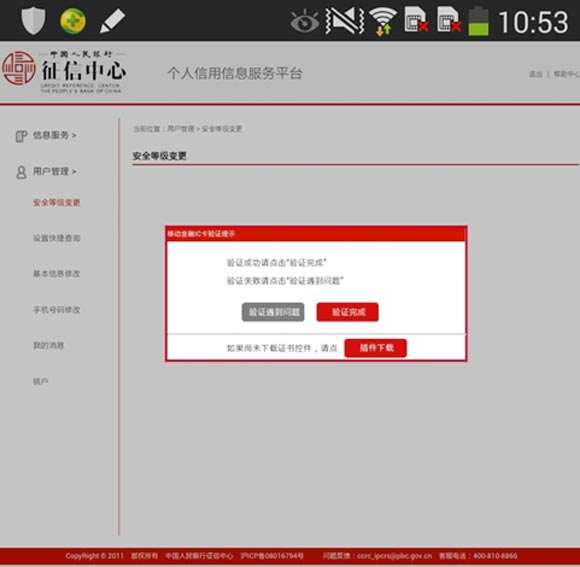Tap the eye icon in status bar
580x567 pixels.
point(305,22)
